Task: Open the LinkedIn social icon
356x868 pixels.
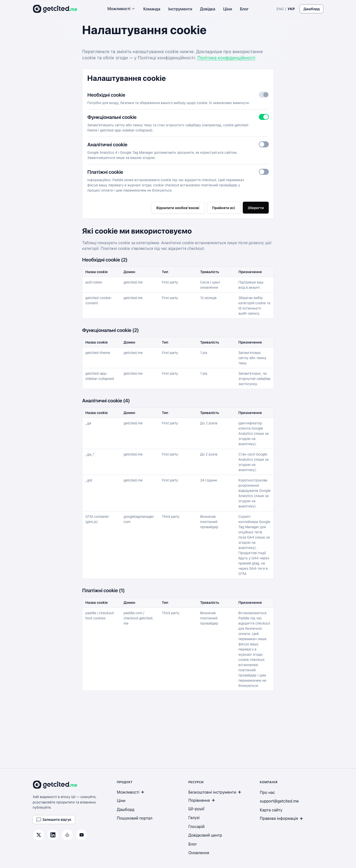Action: (x=53, y=835)
